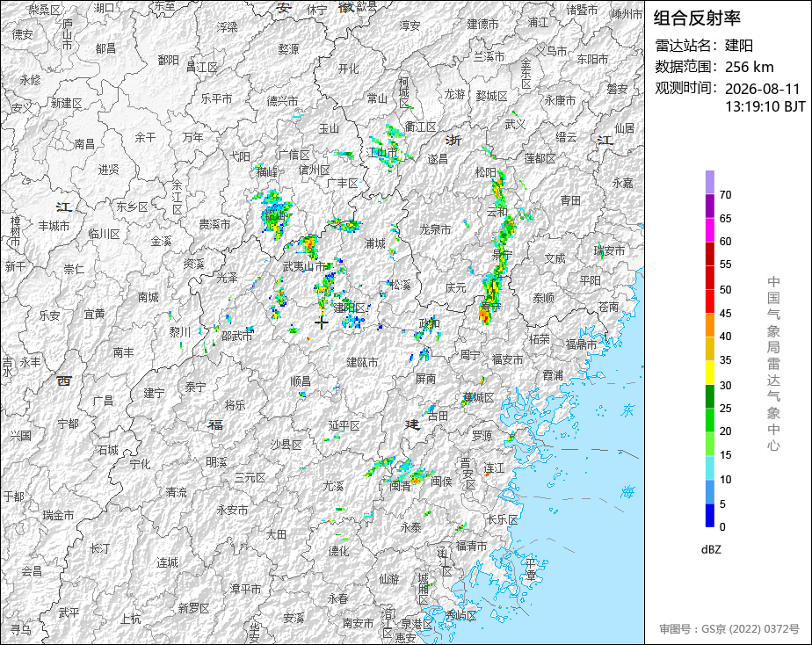Click the 闽清 county label
Screen dimensions: 812x645
click(400, 486)
